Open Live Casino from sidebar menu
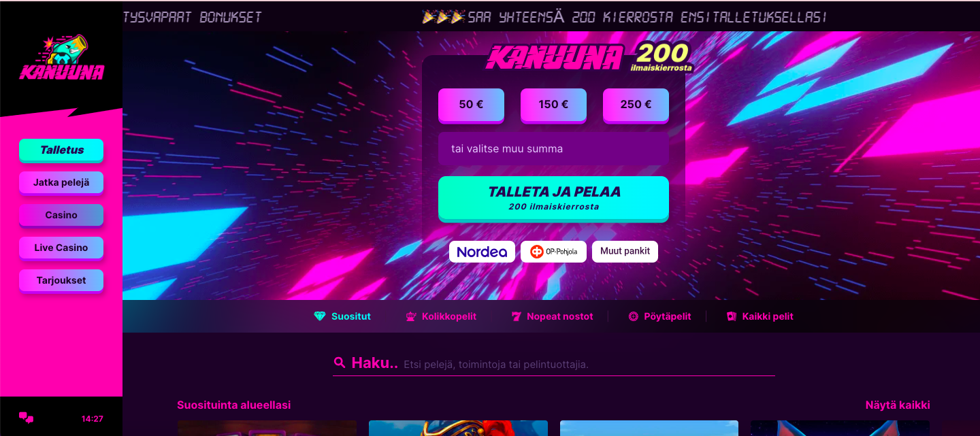The width and height of the screenshot is (980, 436). coord(61,248)
